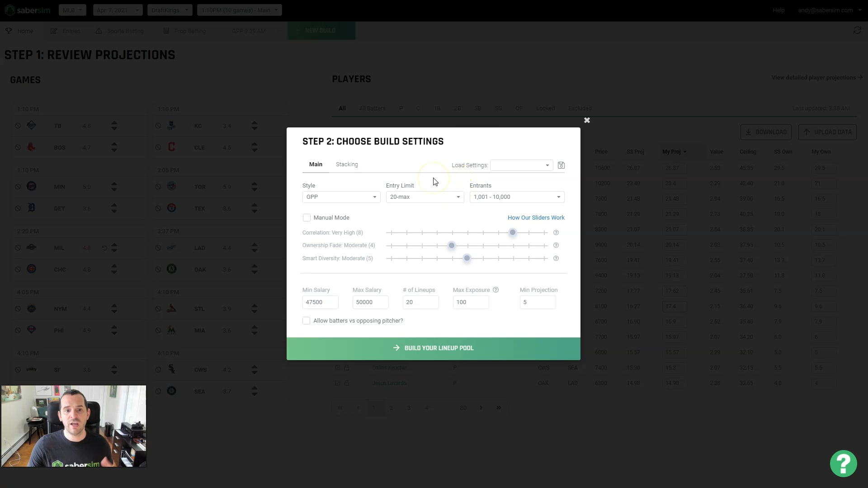Click the Smart Diversity help icon
868x488 pixels.
[556, 258]
